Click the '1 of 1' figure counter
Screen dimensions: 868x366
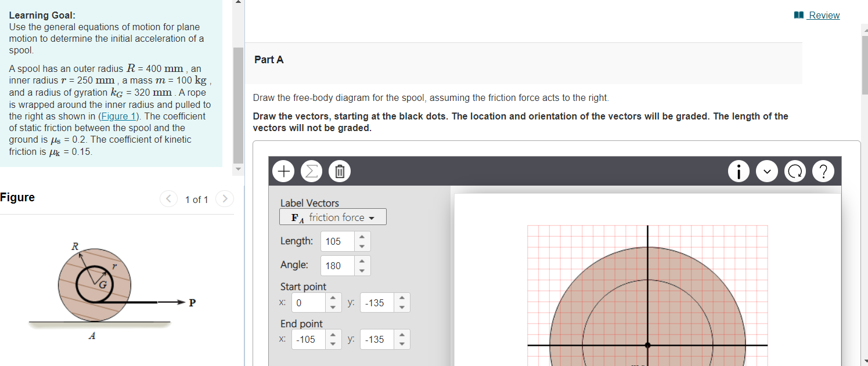point(196,200)
